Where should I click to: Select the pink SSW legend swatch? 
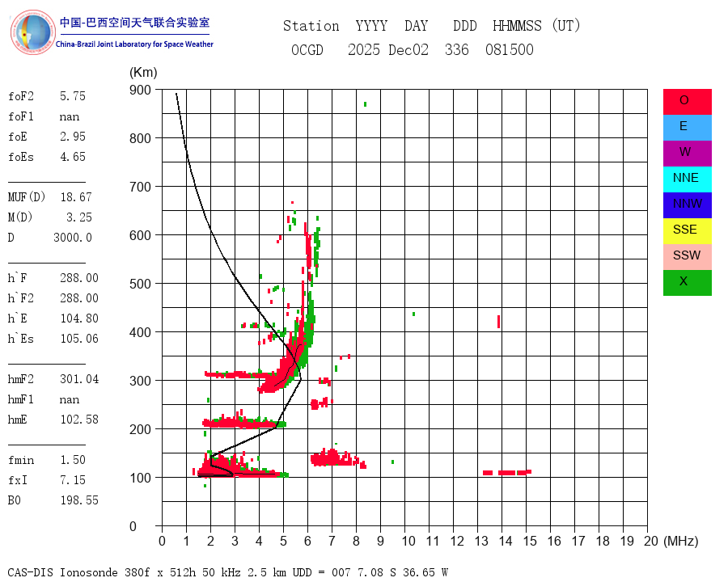(x=687, y=257)
